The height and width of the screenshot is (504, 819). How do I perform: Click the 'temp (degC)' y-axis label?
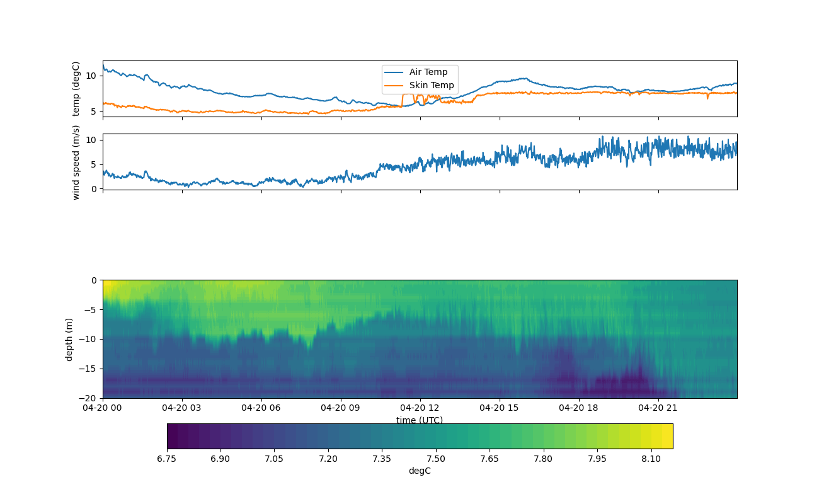point(76,89)
